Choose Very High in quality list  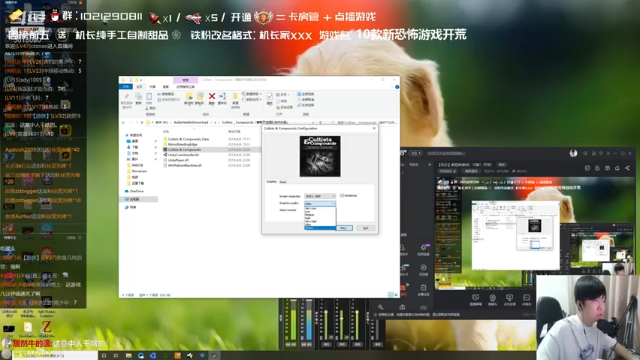tap(311, 221)
